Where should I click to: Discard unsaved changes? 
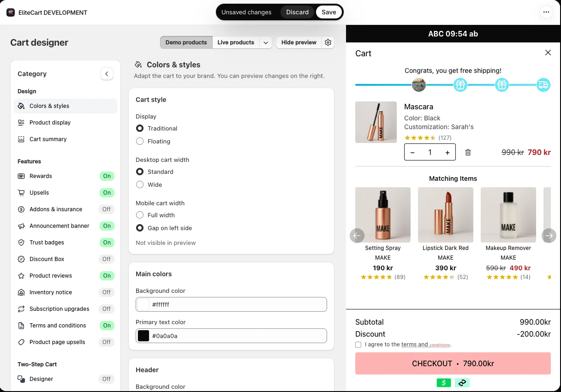tap(298, 12)
